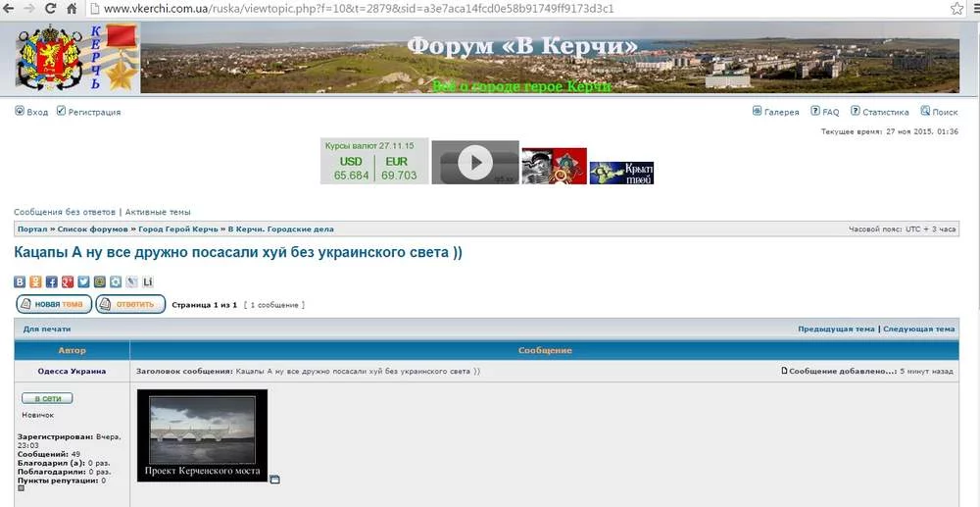
Task: Click small icon beside bridge image
Action: [274, 480]
